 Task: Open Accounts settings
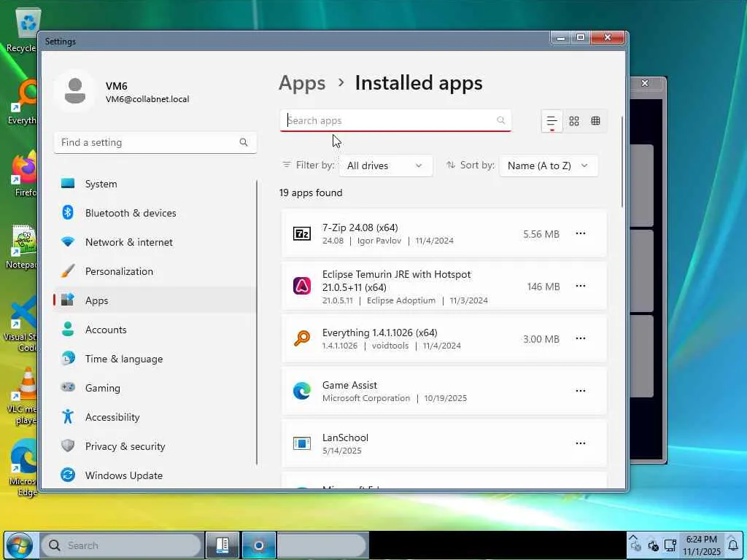click(155, 330)
